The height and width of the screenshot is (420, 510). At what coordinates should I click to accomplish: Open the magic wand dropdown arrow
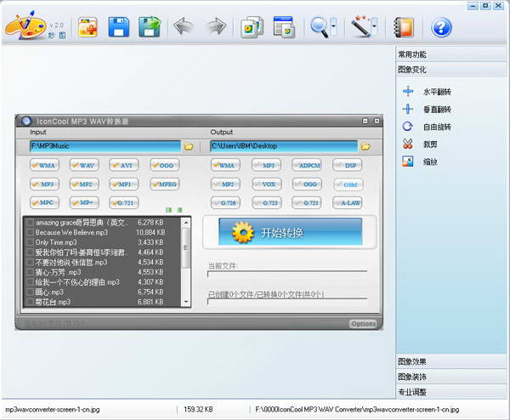[x=374, y=26]
